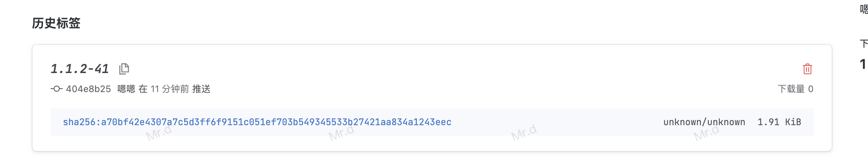Click the 在 word after the username
The image size is (868, 156).
pyautogui.click(x=143, y=89)
